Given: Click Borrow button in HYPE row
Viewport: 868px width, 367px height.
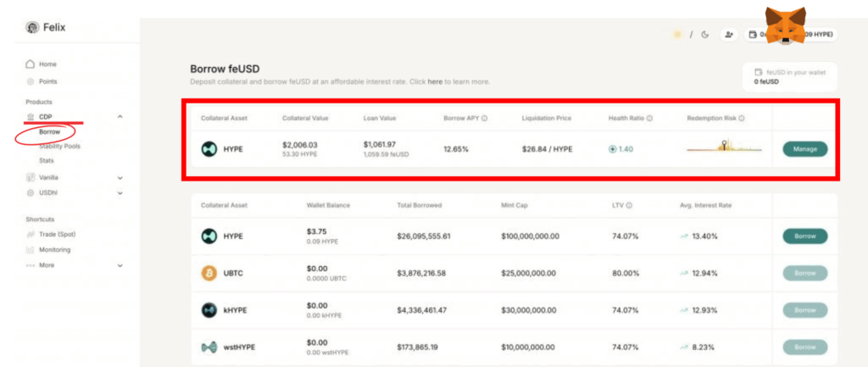Looking at the screenshot, I should point(804,236).
